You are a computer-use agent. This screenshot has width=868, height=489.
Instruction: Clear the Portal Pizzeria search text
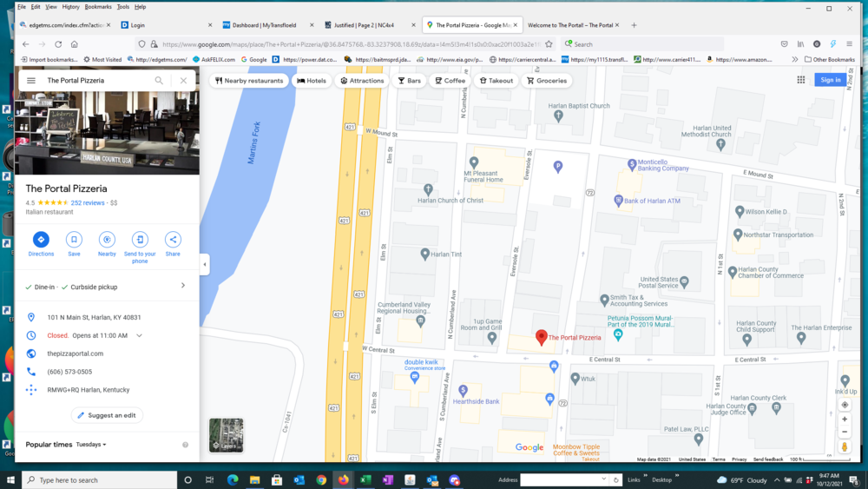pyautogui.click(x=183, y=80)
